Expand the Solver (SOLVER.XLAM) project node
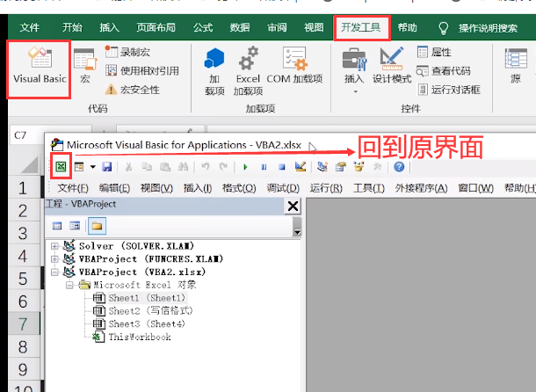Viewport: 536px width, 392px height. click(x=54, y=246)
